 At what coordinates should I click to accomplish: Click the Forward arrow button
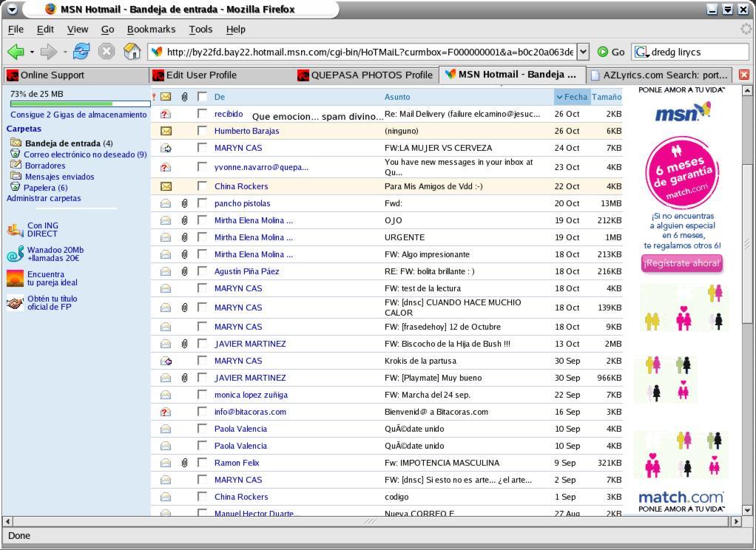coord(48,52)
